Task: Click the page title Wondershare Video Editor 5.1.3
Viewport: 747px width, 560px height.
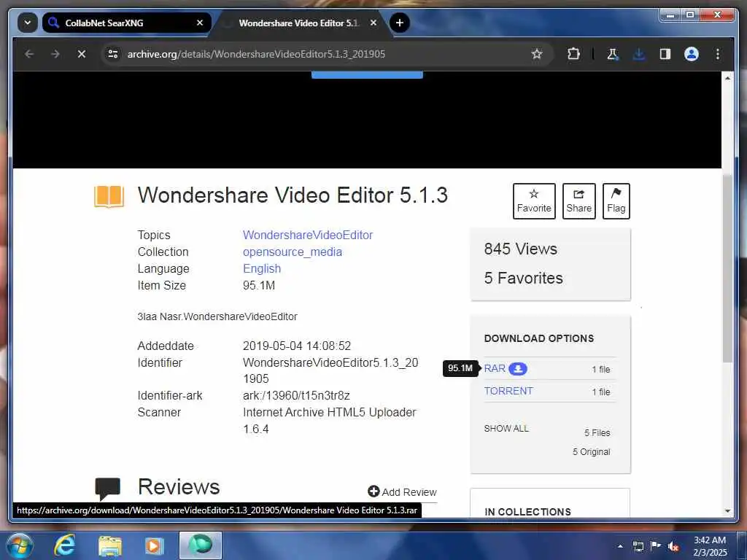Action: coord(293,195)
